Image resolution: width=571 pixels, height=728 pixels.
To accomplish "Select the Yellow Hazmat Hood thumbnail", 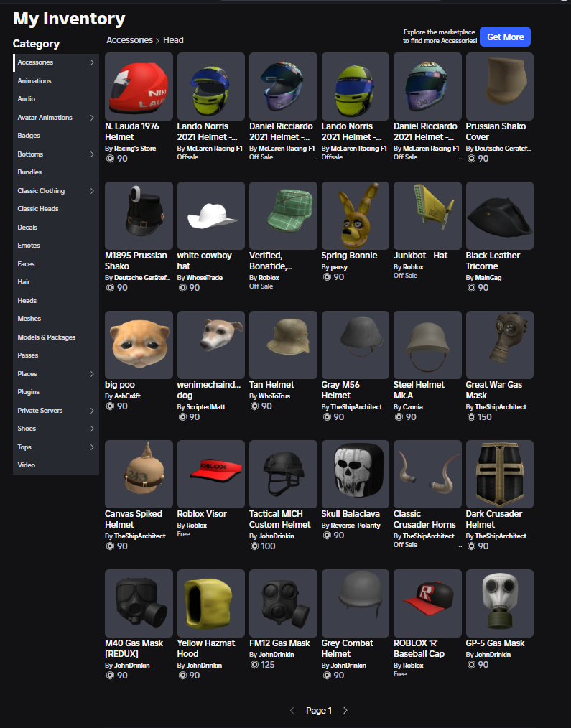I will pyautogui.click(x=211, y=603).
